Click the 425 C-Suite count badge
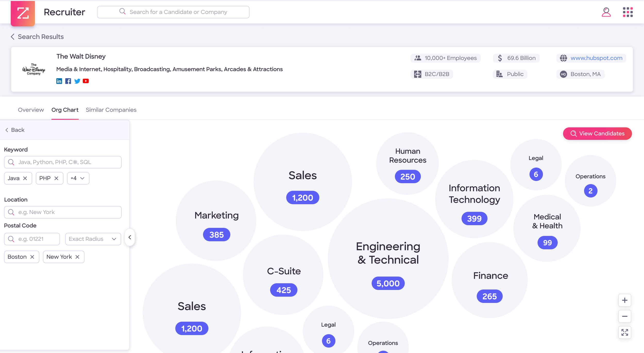 [x=284, y=290]
